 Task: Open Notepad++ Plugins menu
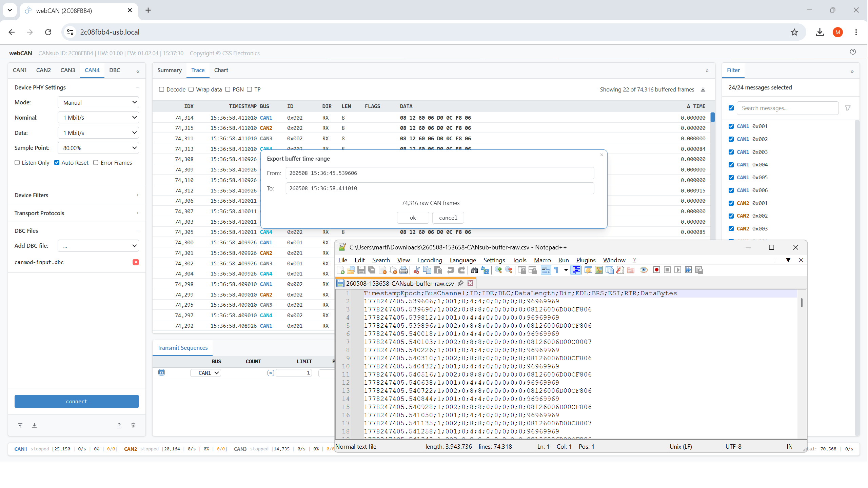tap(586, 260)
